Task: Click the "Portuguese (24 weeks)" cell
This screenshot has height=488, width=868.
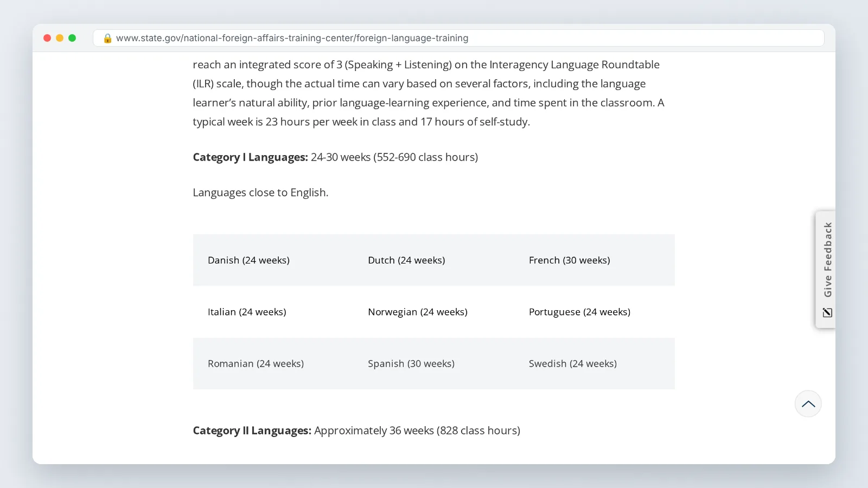Action: 595,312
